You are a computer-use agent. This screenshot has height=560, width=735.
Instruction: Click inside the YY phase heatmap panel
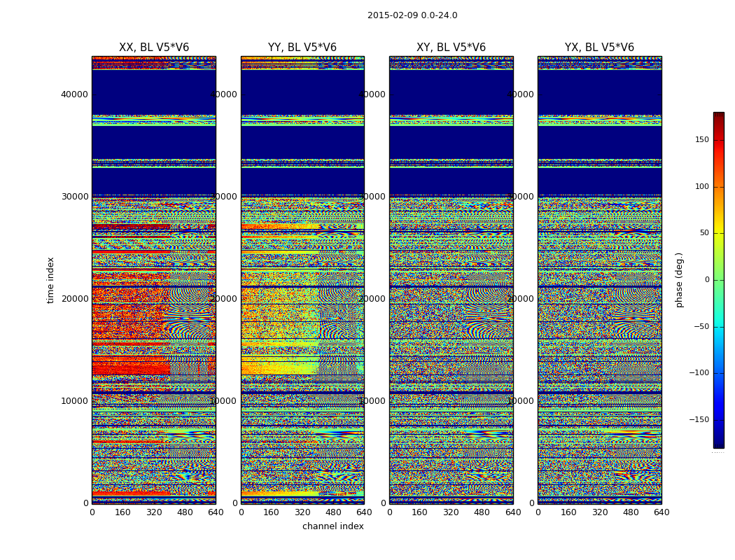point(302,280)
